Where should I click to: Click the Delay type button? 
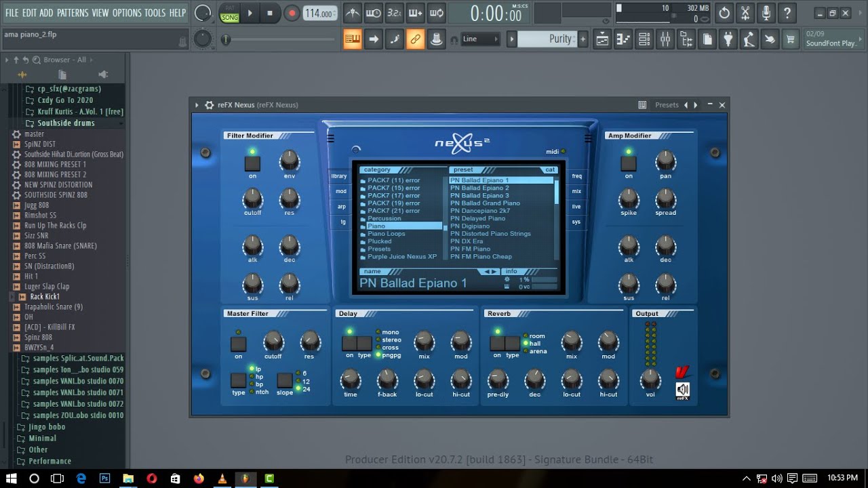click(365, 343)
